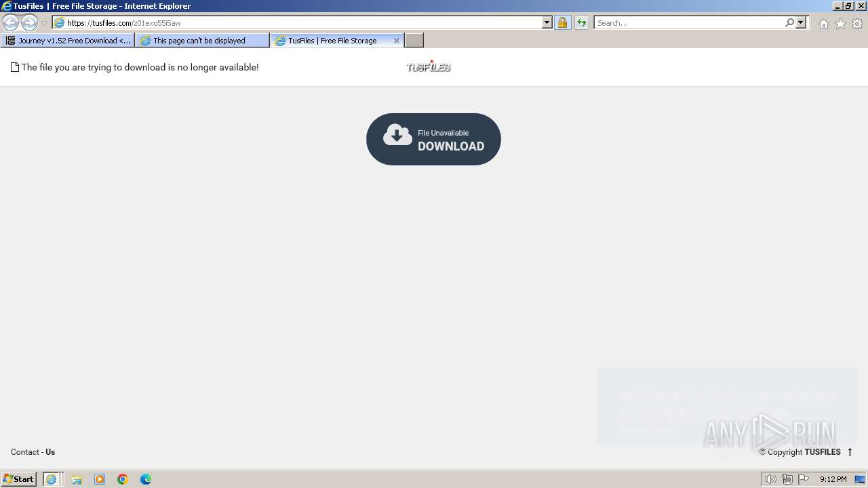Close the TusFiles tab
The height and width of the screenshot is (488, 868).
[397, 41]
